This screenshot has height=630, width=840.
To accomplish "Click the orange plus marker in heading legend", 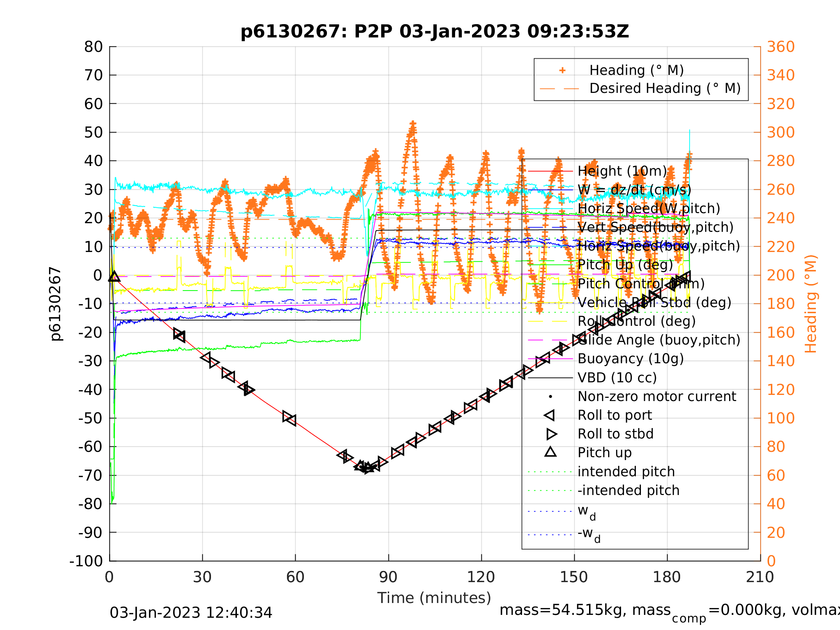I will point(562,70).
